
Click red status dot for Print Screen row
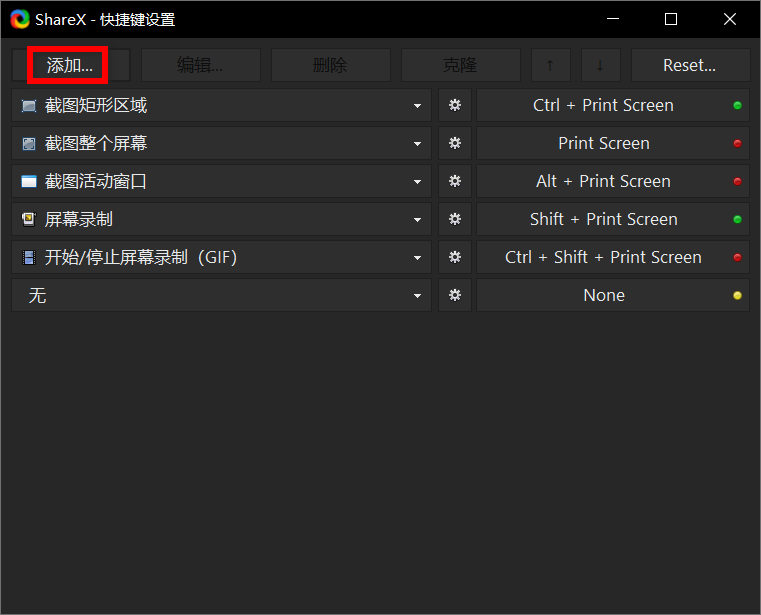[737, 143]
